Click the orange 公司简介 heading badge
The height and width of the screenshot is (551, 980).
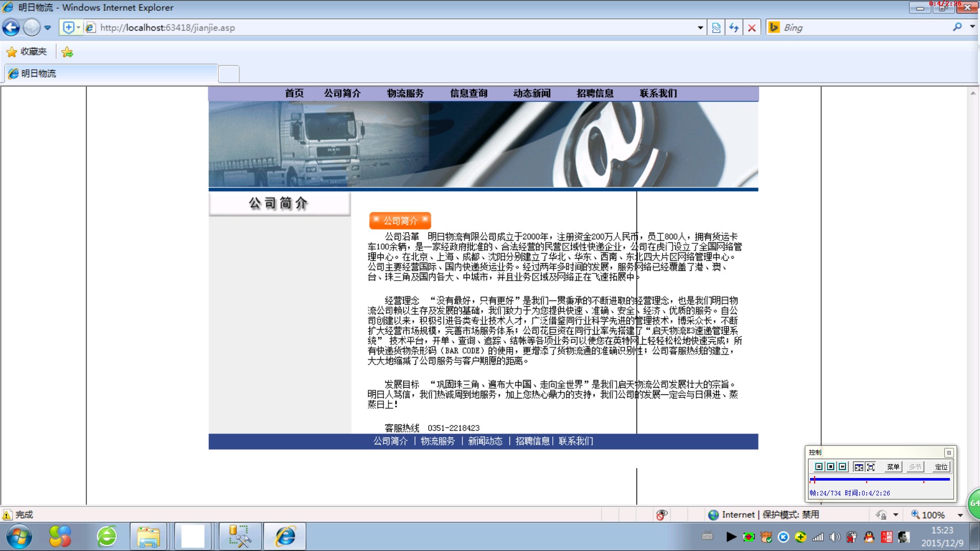(400, 220)
